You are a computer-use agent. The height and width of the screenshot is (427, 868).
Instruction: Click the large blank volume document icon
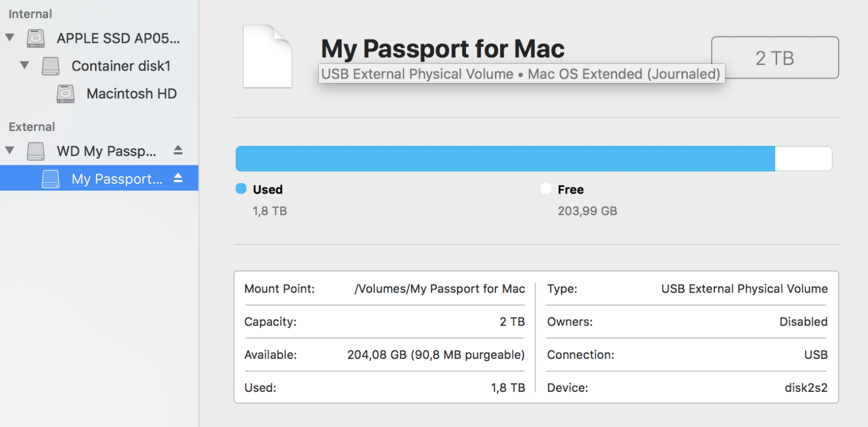(x=267, y=56)
